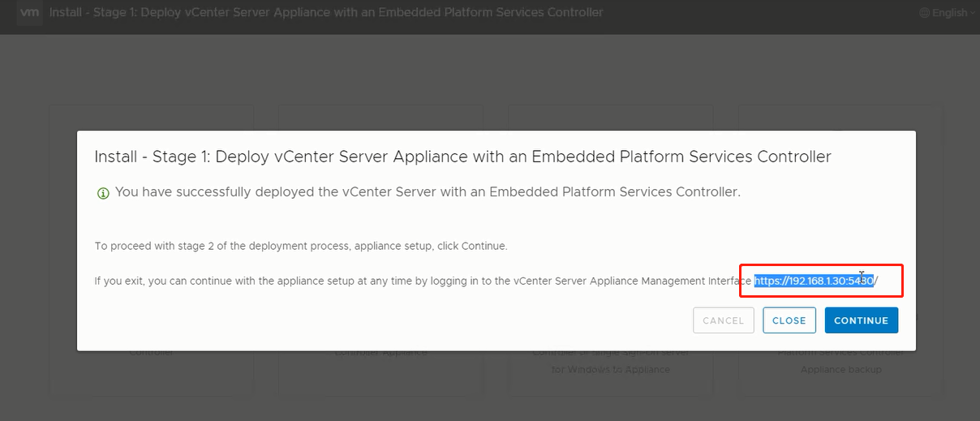This screenshot has height=421, width=980.
Task: Click the dialog title Install - Stage 1
Action: point(462,157)
